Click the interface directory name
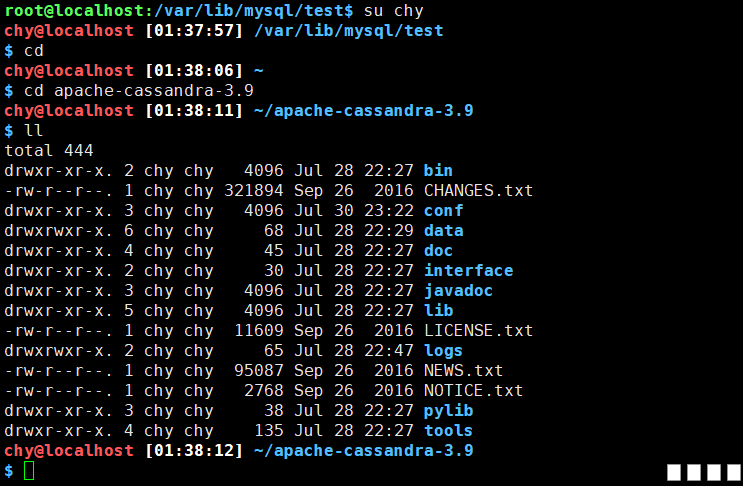 pyautogui.click(x=468, y=271)
